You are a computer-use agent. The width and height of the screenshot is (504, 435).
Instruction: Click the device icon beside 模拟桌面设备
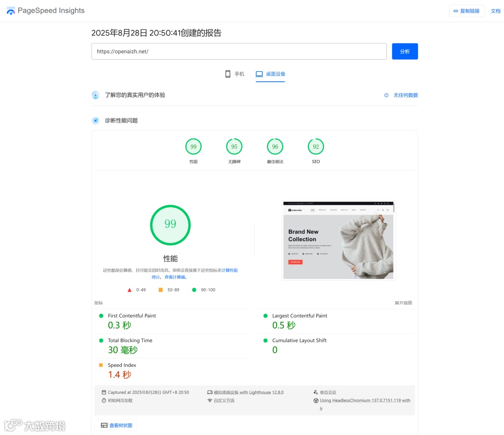click(x=210, y=392)
